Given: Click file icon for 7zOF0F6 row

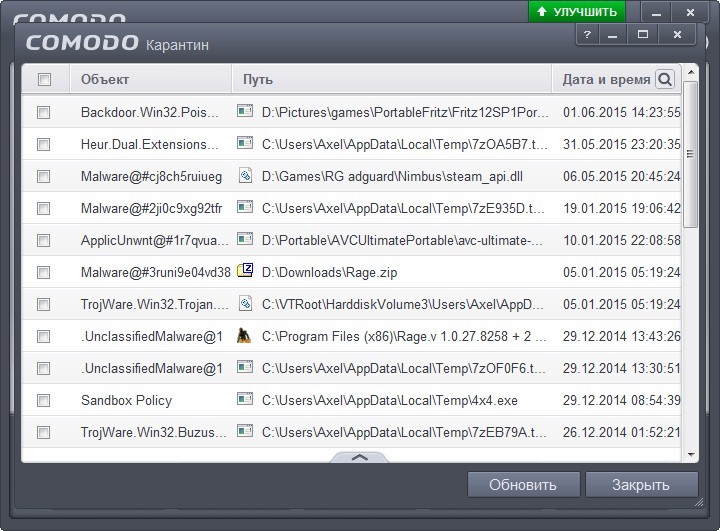Looking at the screenshot, I should coord(245,367).
